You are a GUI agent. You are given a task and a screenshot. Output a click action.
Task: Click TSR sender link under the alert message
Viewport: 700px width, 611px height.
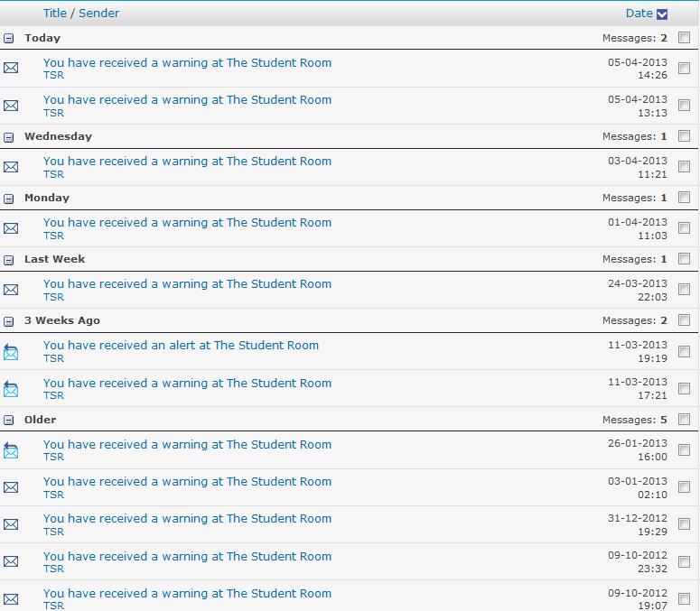pos(53,358)
